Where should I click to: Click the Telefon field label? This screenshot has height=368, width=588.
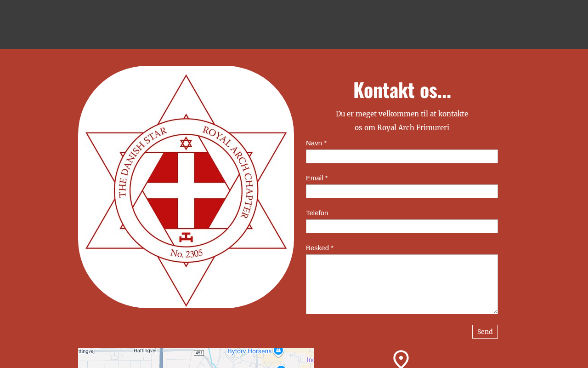click(317, 213)
